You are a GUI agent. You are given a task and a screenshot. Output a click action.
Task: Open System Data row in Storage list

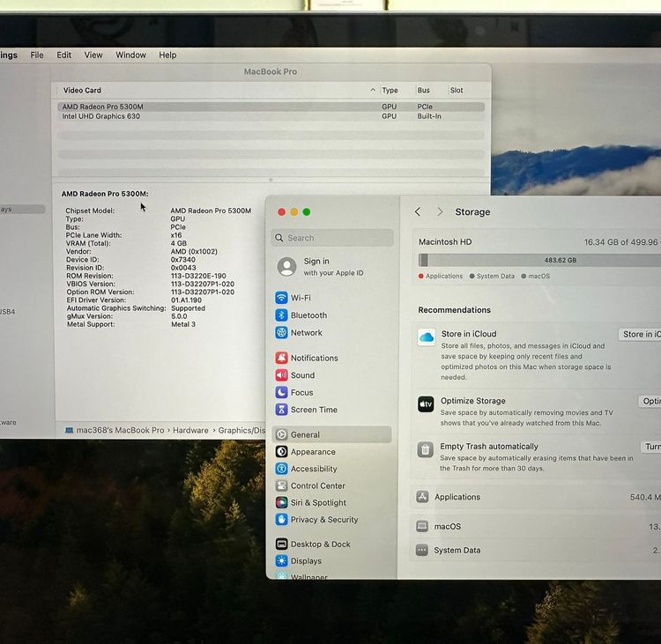pos(536,550)
